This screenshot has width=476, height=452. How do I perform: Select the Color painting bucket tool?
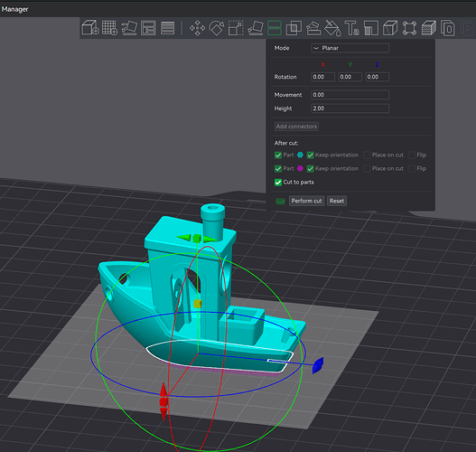click(332, 28)
